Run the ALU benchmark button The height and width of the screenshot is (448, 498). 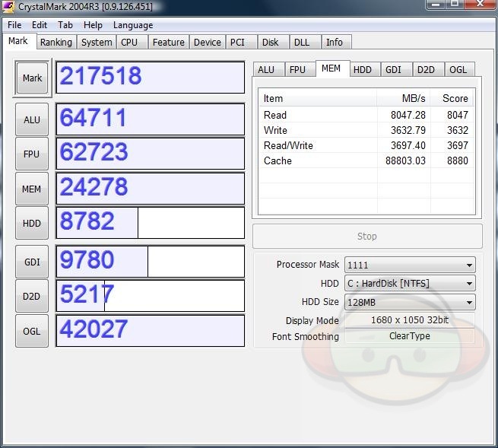click(32, 119)
